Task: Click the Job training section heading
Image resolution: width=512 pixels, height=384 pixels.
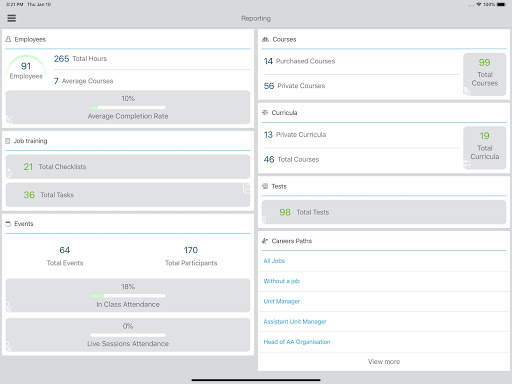Action: click(30, 141)
